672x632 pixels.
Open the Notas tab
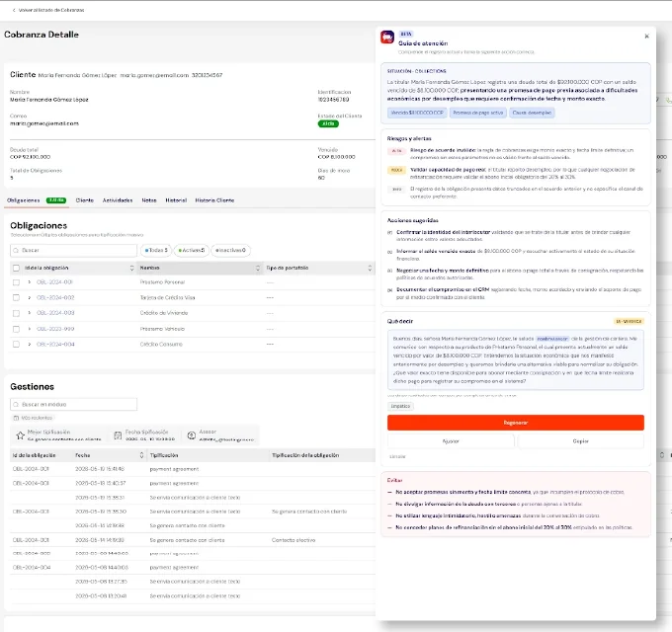tap(149, 200)
